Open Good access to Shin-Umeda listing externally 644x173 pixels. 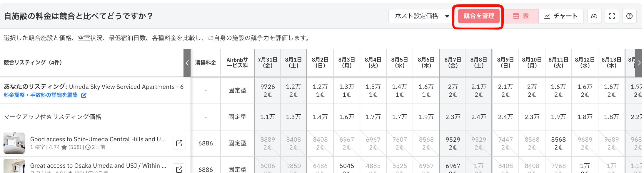pos(179,143)
